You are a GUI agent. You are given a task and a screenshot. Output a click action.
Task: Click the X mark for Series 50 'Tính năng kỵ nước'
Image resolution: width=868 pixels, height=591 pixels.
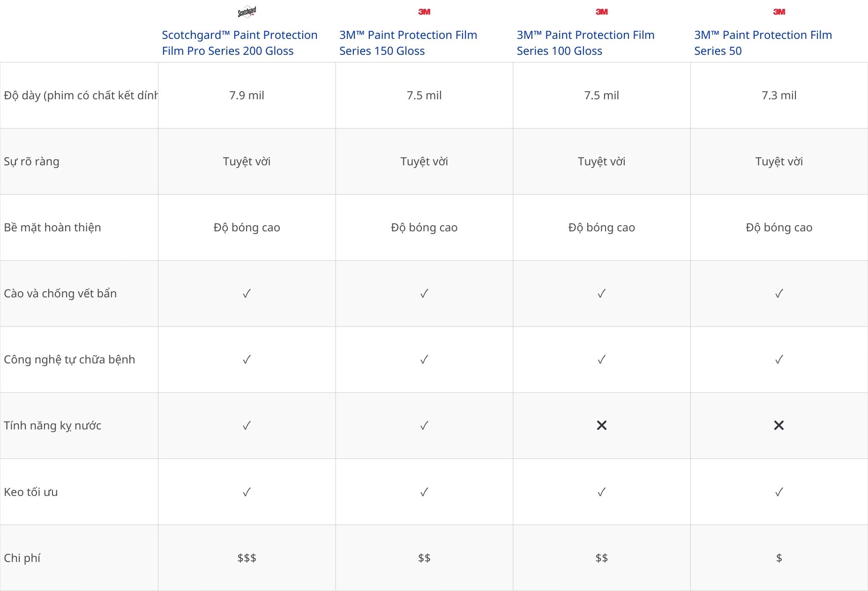(779, 425)
